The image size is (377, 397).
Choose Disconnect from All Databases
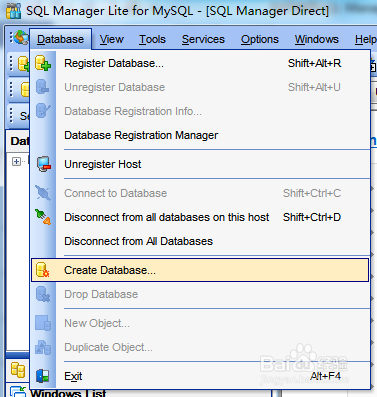click(x=200, y=241)
